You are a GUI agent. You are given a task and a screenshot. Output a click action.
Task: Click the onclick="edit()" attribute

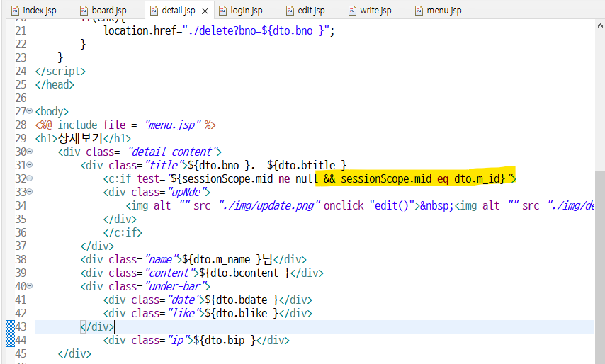369,206
